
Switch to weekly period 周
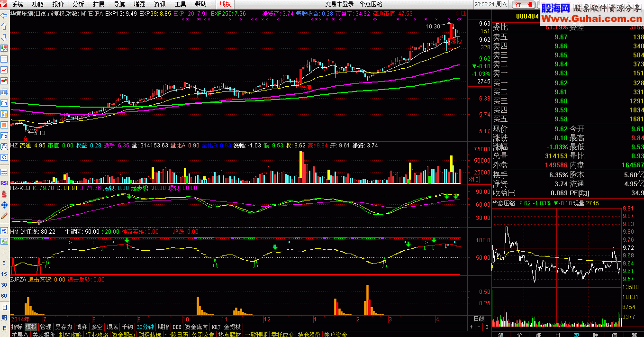tap(4, 318)
